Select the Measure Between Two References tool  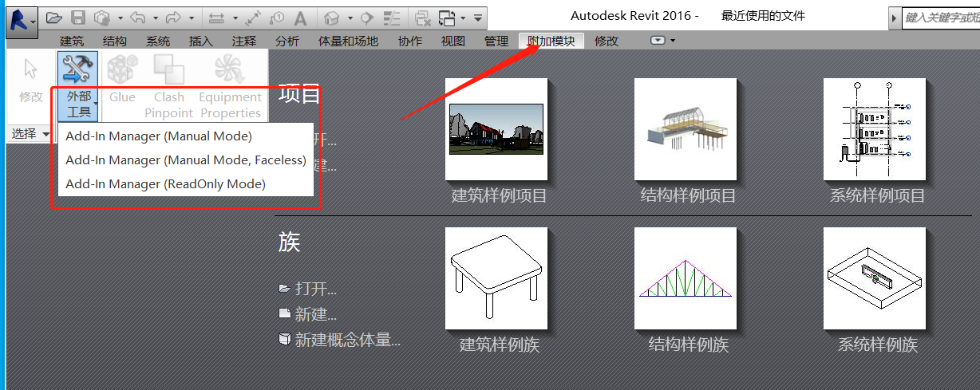pos(216,18)
